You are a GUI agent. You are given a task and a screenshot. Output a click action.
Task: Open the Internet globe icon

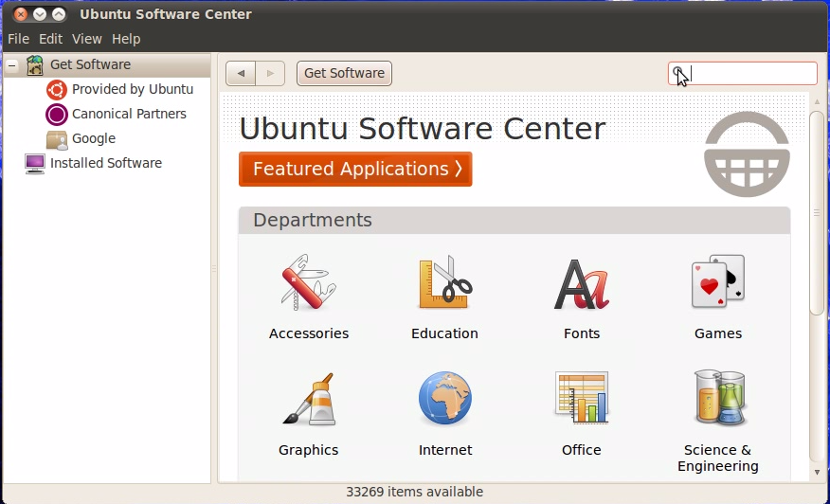[444, 398]
